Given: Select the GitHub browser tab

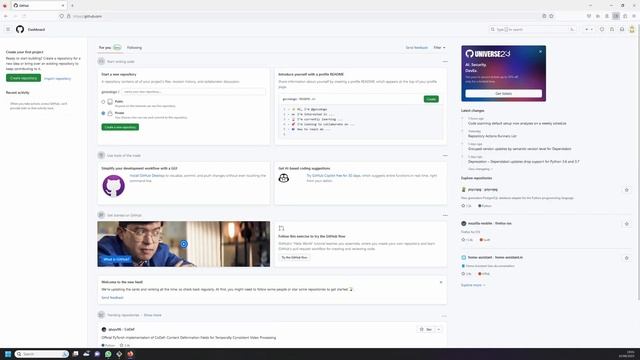Looking at the screenshot, I should pos(39,6).
